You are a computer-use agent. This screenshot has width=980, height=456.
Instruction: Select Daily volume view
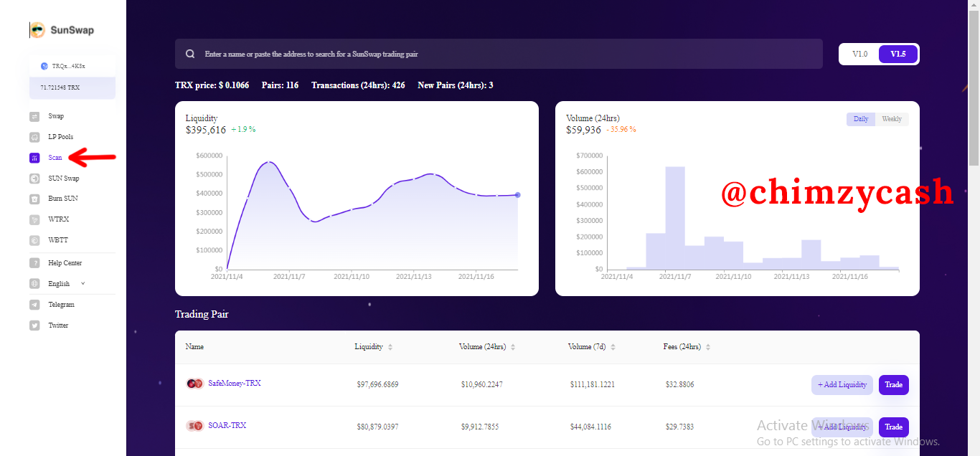coord(861,119)
